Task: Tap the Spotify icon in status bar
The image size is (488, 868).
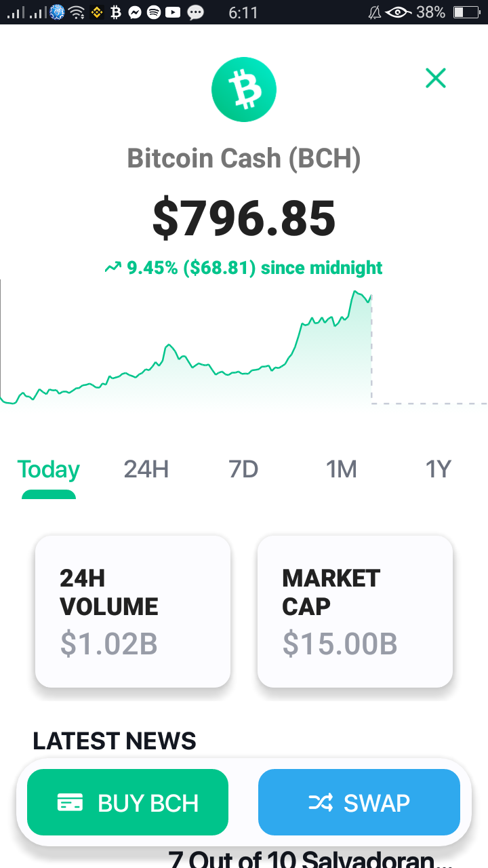Action: point(154,12)
